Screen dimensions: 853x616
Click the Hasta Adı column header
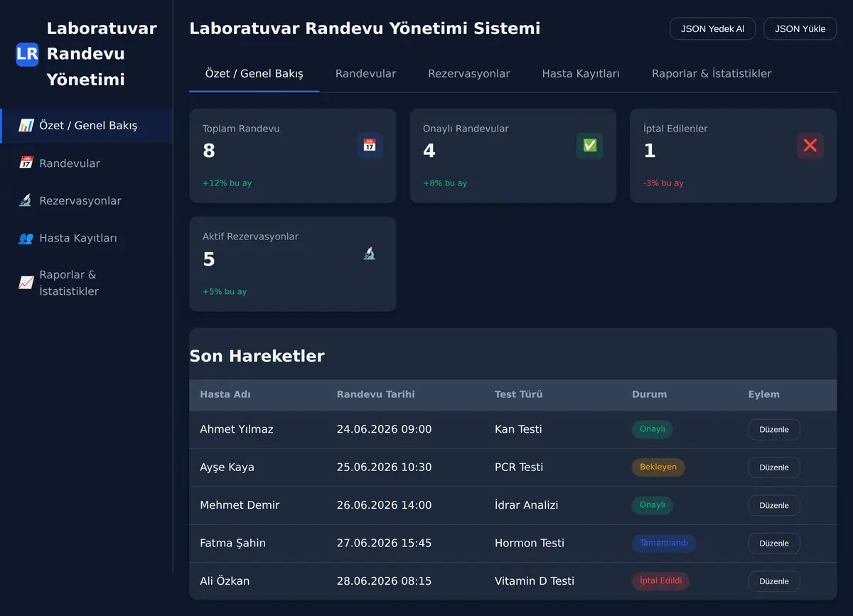(225, 394)
